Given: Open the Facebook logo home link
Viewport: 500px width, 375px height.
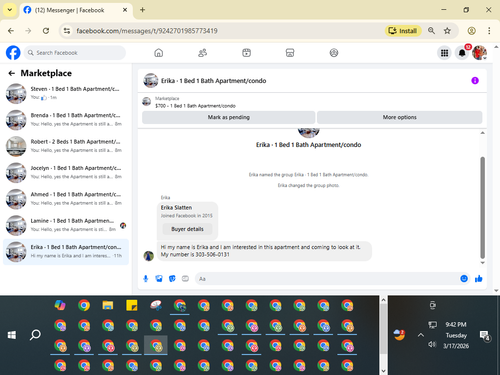Looking at the screenshot, I should (13, 53).
